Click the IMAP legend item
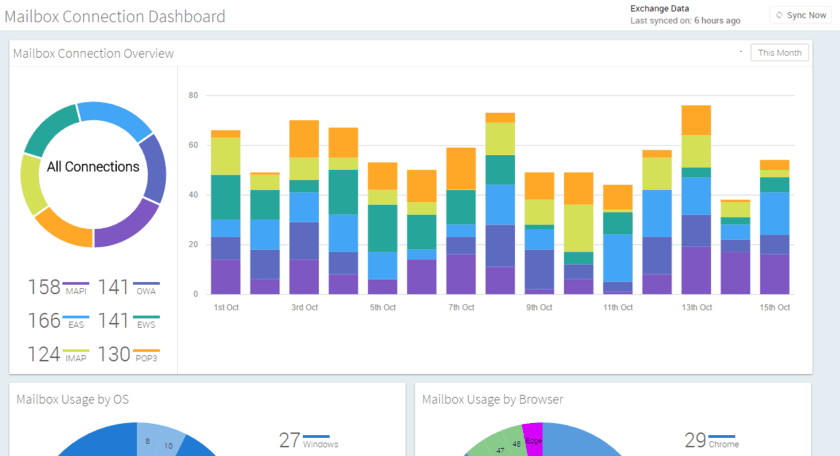 58,355
